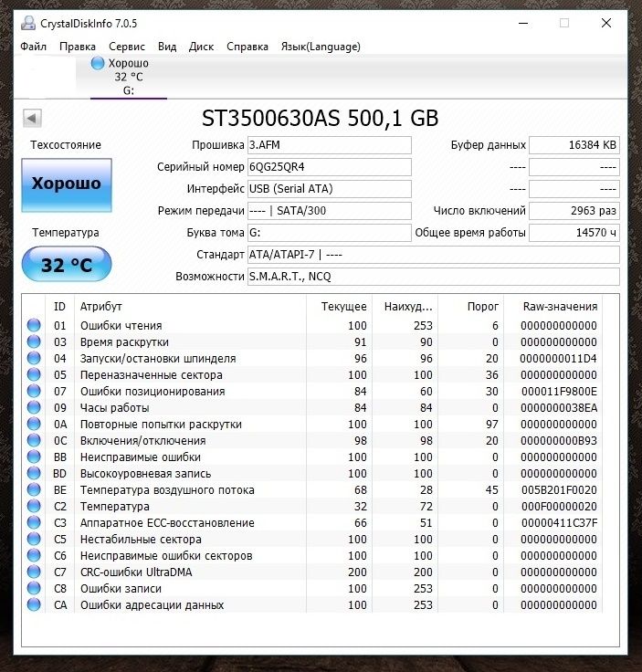Viewport: 642px width, 672px height.
Task: Click status orb of Аппаратное ECC-восстановление row
Action: (x=34, y=522)
